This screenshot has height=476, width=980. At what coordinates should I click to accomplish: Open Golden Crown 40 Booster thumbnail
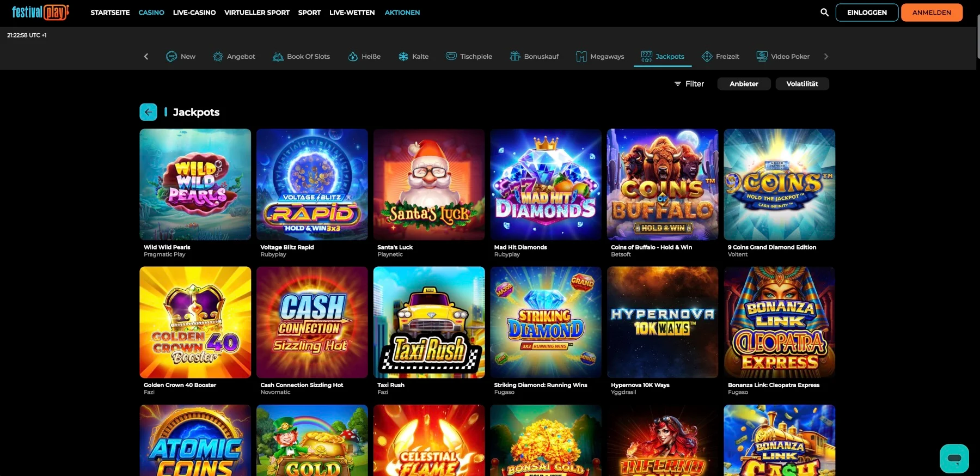click(x=195, y=322)
